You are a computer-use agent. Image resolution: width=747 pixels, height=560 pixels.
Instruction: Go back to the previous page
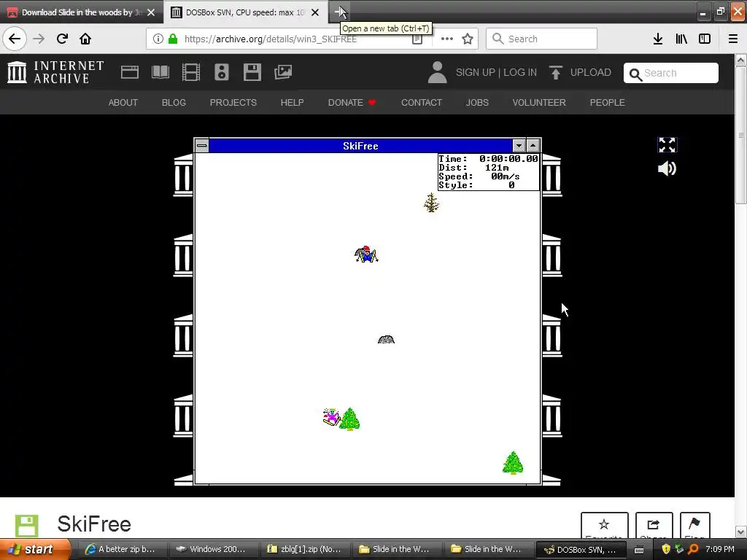pos(15,39)
